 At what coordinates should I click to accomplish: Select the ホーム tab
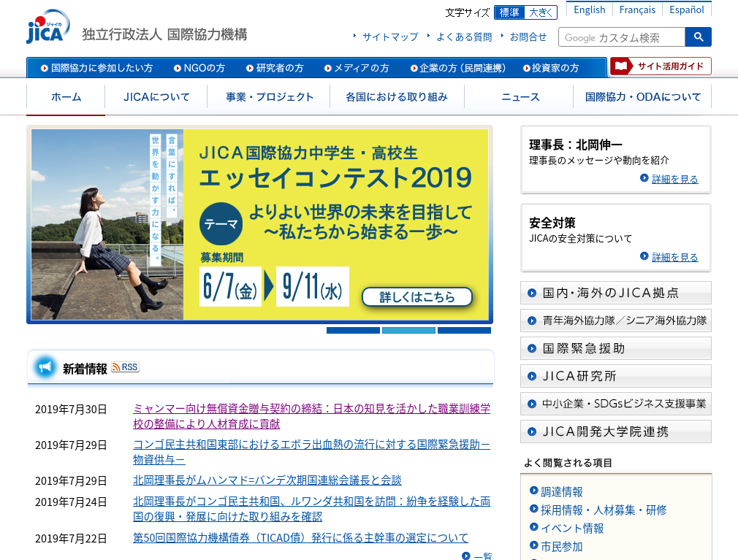(66, 97)
